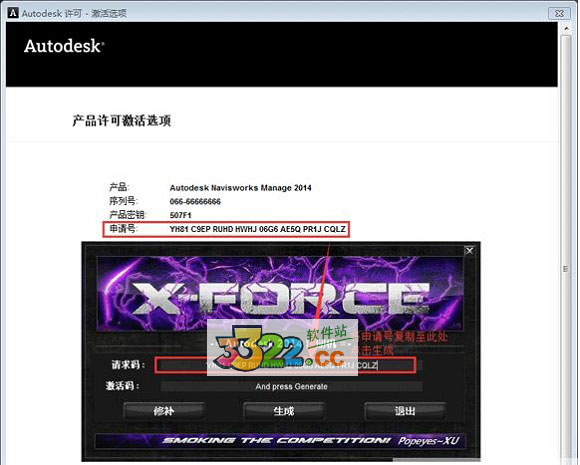This screenshot has height=465, width=580.
Task: Click the 申请号 request code value
Action: (258, 229)
